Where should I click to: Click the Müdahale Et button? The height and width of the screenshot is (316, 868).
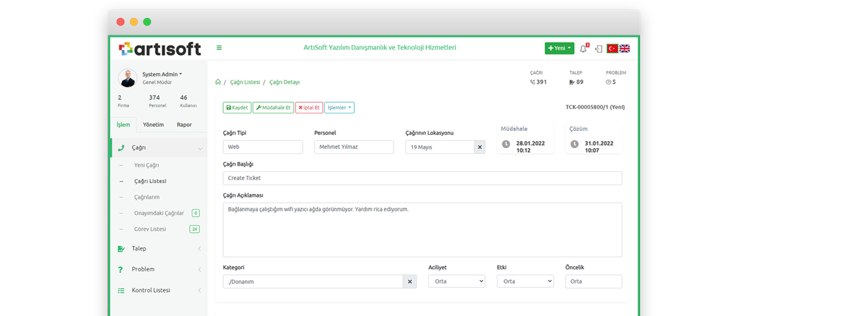click(273, 108)
